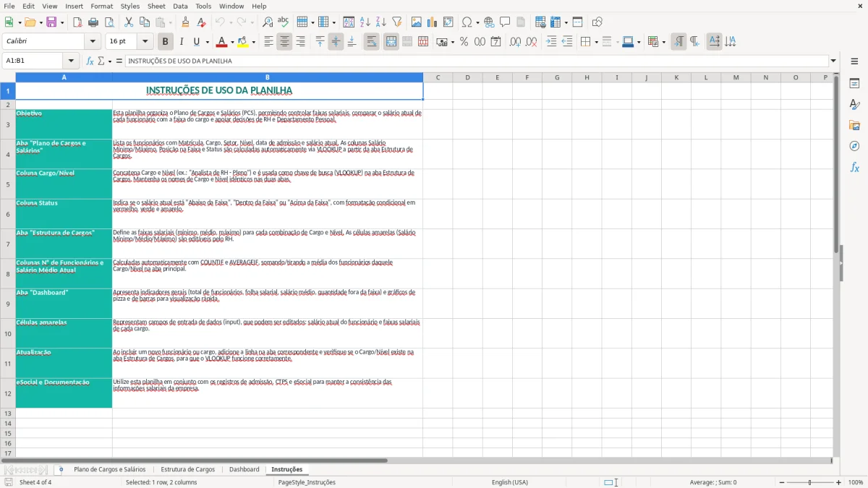Click the Insert Hyperlink icon
The height and width of the screenshot is (488, 868).
pyautogui.click(x=489, y=22)
